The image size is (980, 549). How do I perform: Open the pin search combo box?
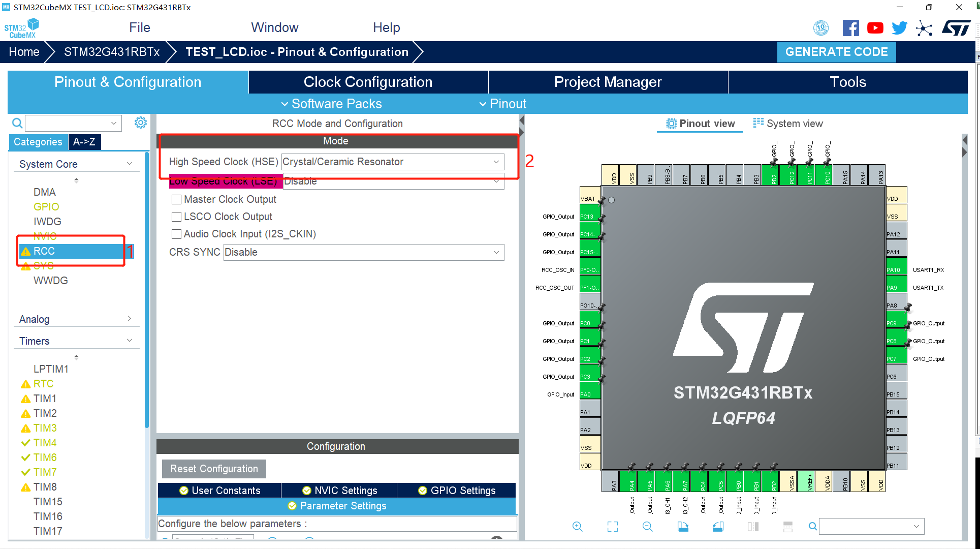pyautogui.click(x=871, y=527)
